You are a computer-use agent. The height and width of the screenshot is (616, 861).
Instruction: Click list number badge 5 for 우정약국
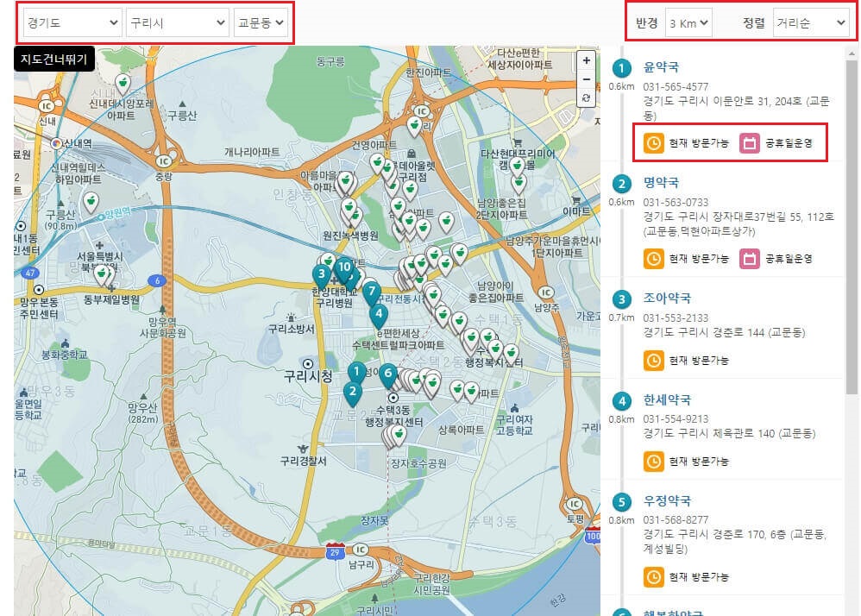[621, 502]
